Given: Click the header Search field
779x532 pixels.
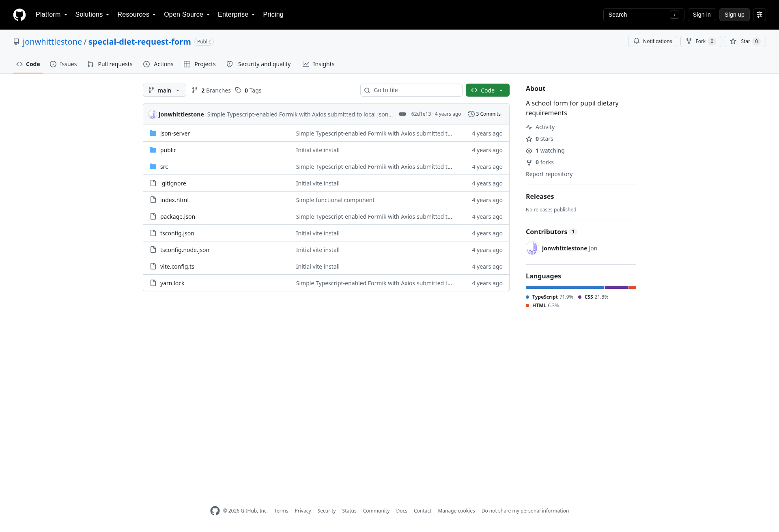Looking at the screenshot, I should [x=643, y=15].
